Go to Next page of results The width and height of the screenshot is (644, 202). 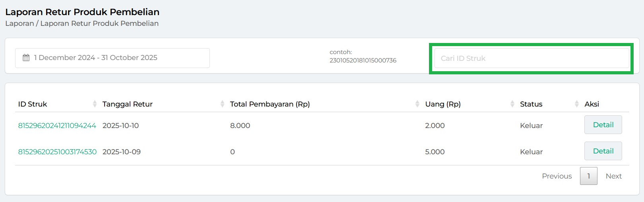(x=613, y=176)
